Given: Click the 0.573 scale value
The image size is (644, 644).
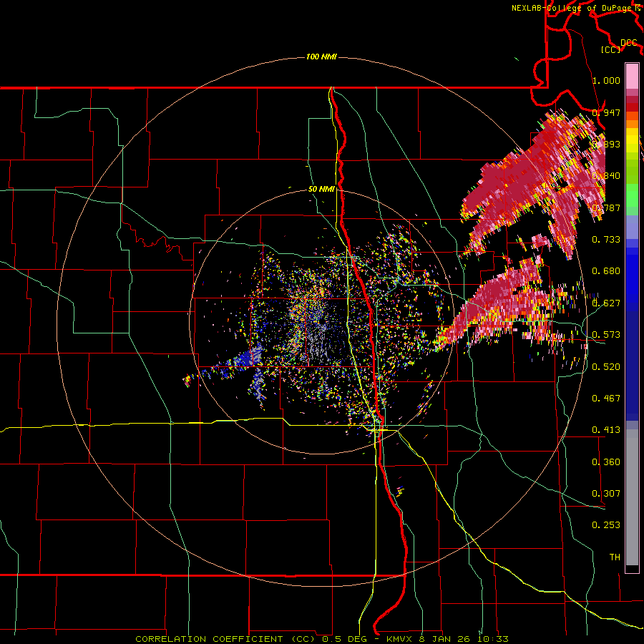Looking at the screenshot, I should (x=606, y=335).
